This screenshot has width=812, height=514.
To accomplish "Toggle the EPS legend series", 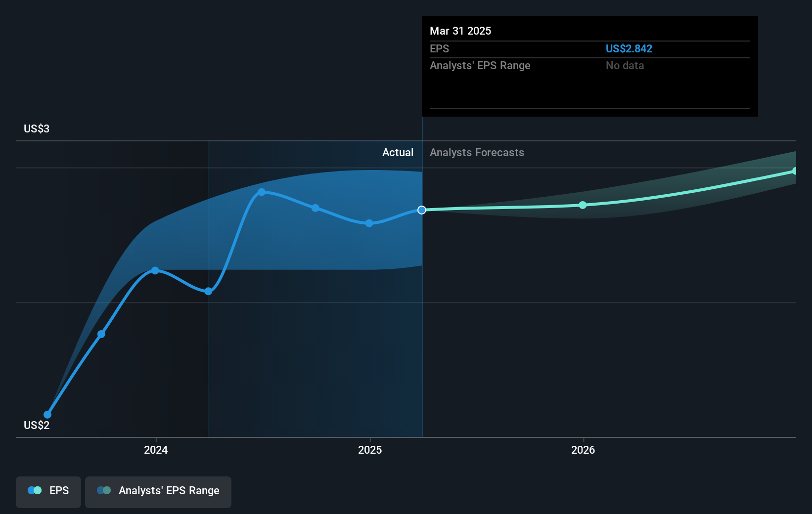I will pos(48,492).
